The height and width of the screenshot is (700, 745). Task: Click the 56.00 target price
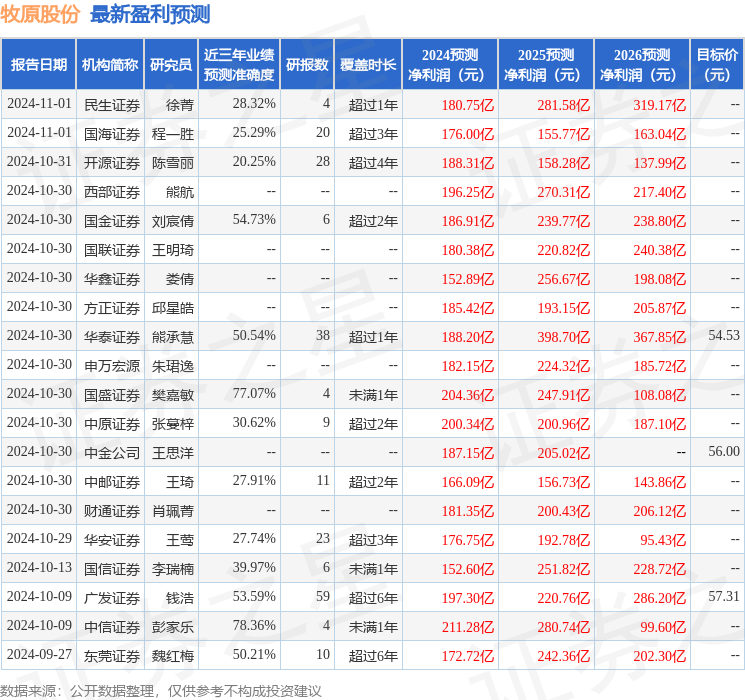click(x=724, y=451)
